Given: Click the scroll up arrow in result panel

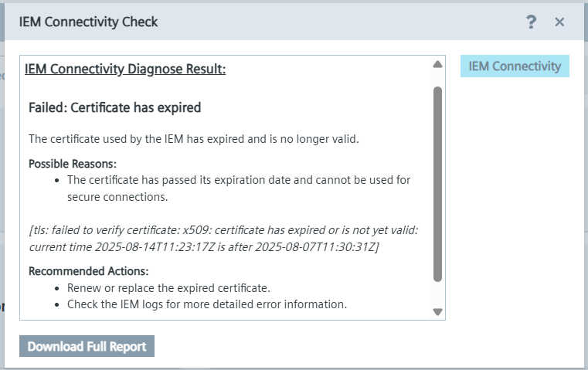Looking at the screenshot, I should (437, 64).
